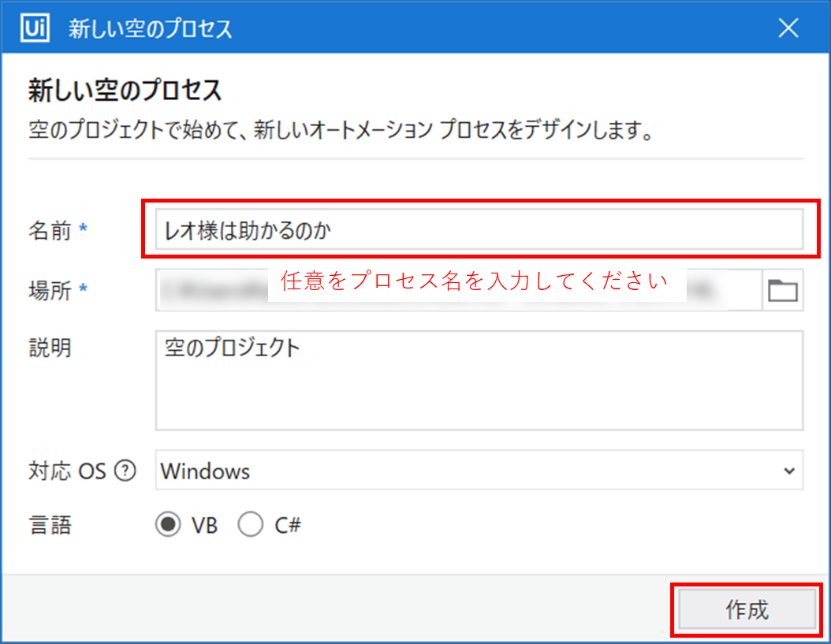
Task: Click the 場所 label text
Action: [x=50, y=290]
